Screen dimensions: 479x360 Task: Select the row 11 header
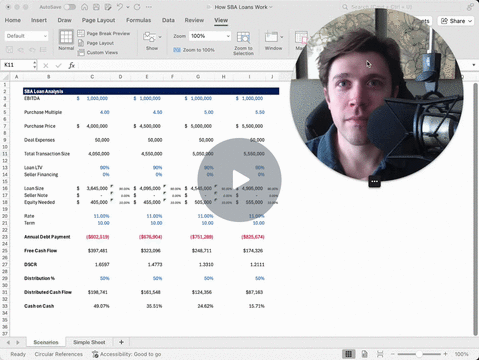(5, 154)
